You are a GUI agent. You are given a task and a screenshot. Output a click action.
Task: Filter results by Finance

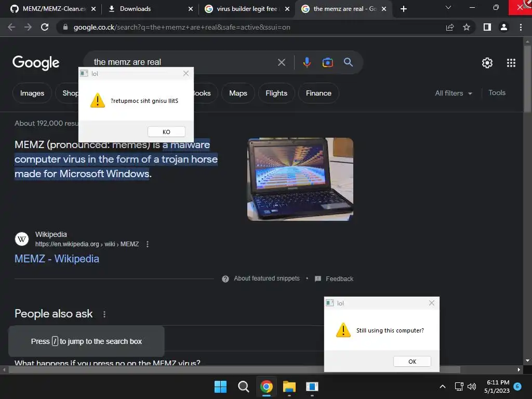pos(318,93)
